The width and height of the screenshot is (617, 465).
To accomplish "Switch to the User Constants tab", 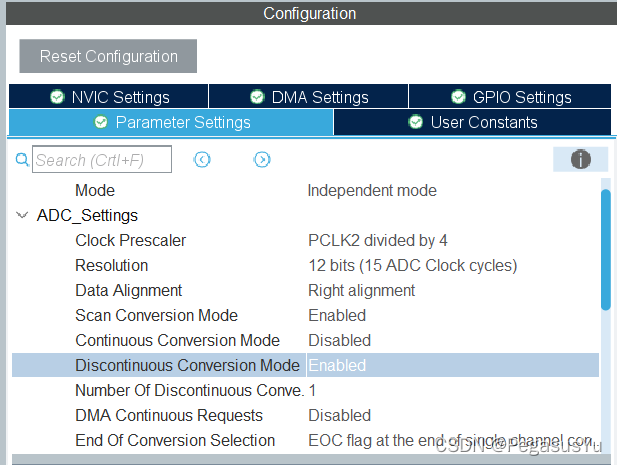I will (x=472, y=122).
